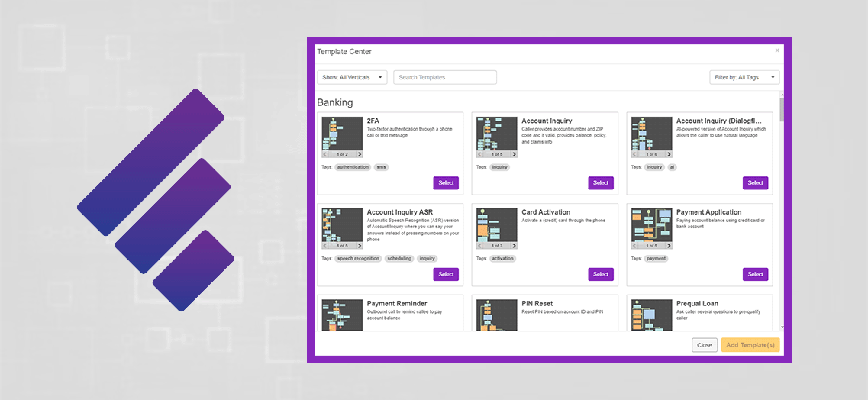Click the activation tag
Viewport: 868px width, 400px height.
coord(502,258)
